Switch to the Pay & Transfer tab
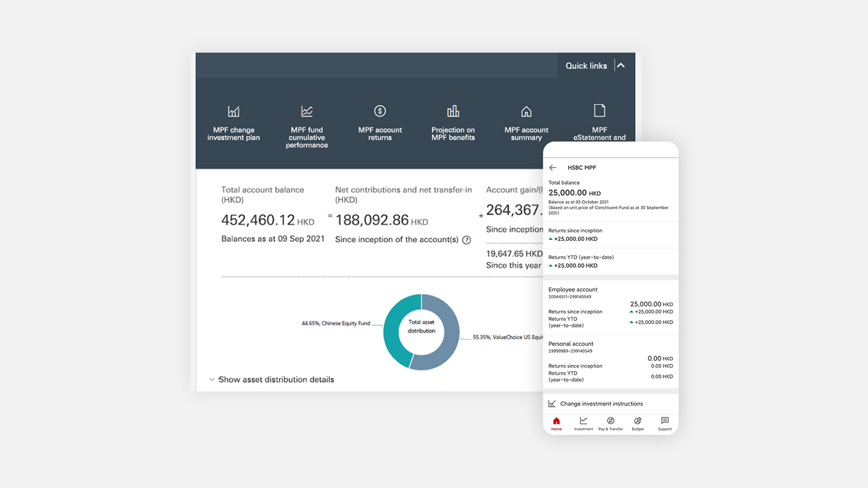This screenshot has height=488, width=868. point(611,423)
